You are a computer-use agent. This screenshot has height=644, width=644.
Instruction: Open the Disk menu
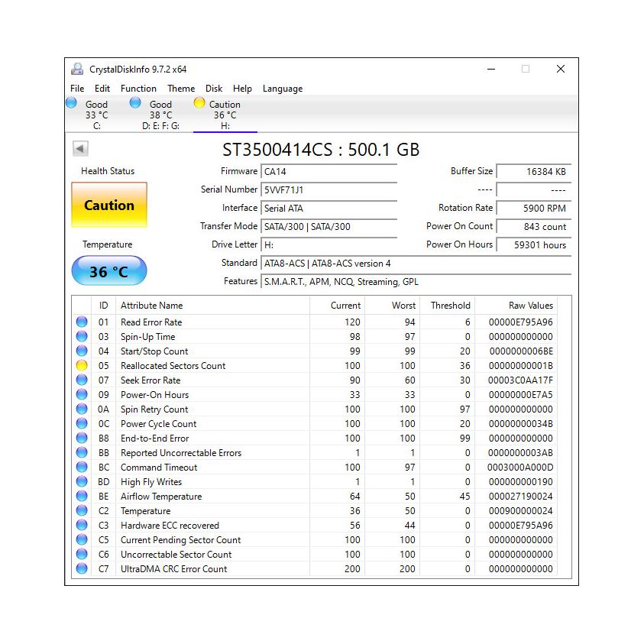pyautogui.click(x=214, y=89)
